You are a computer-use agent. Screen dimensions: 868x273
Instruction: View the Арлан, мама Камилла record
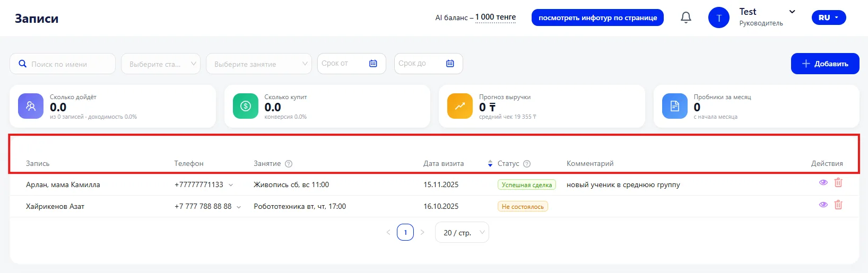tap(823, 182)
